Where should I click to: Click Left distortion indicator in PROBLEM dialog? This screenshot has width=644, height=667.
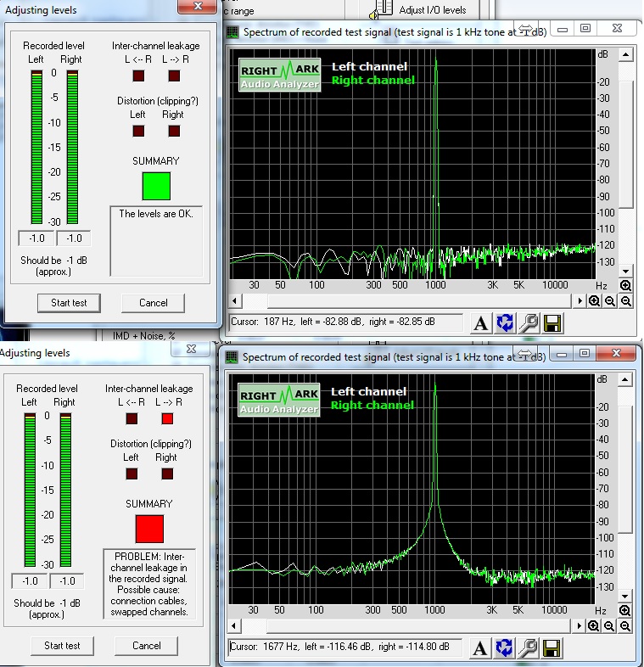(132, 474)
